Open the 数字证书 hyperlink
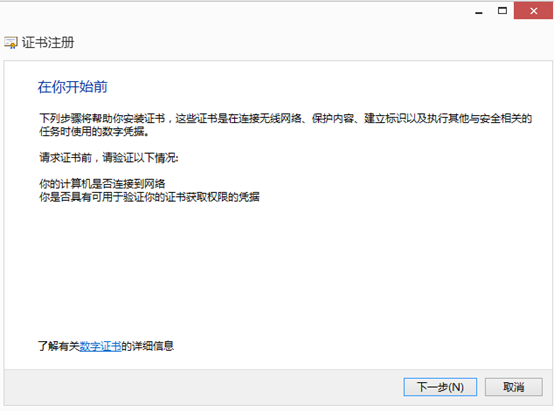The width and height of the screenshot is (554, 411). point(100,346)
